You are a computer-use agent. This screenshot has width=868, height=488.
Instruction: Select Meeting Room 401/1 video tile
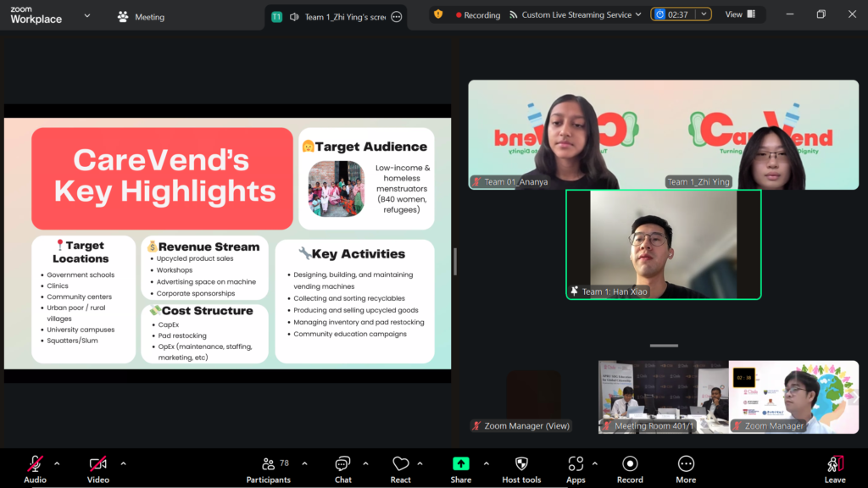click(663, 397)
